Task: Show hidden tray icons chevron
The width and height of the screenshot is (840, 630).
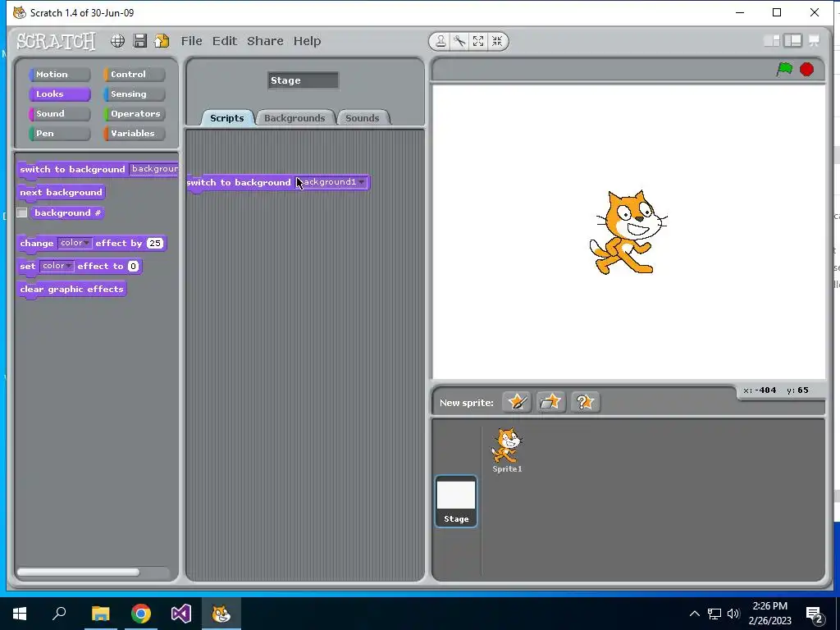Action: [x=694, y=614]
